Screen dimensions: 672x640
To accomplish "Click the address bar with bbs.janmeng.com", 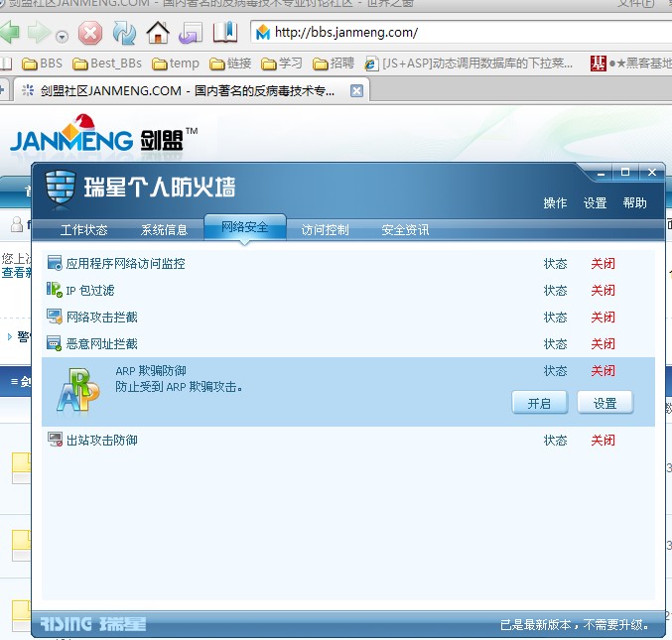I will point(461,32).
